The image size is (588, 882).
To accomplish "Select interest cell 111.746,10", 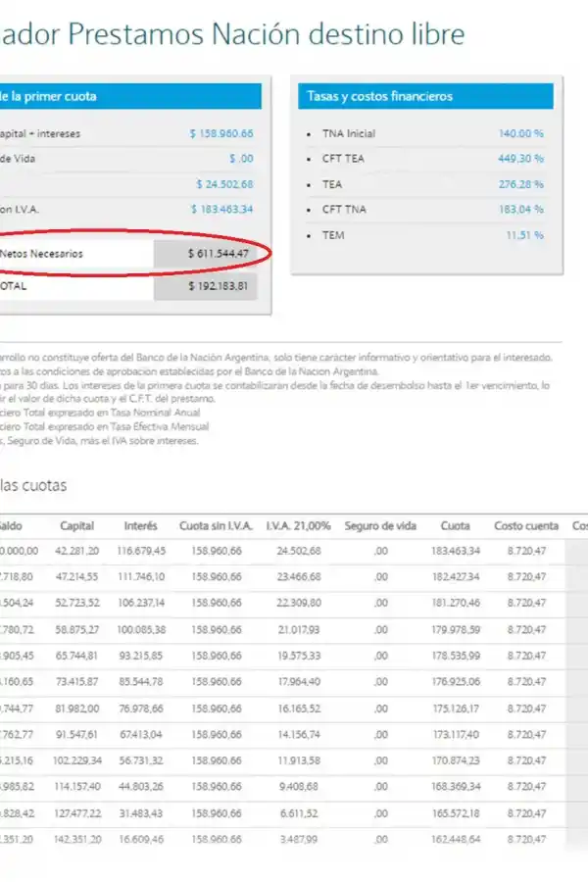I will click(x=141, y=576).
